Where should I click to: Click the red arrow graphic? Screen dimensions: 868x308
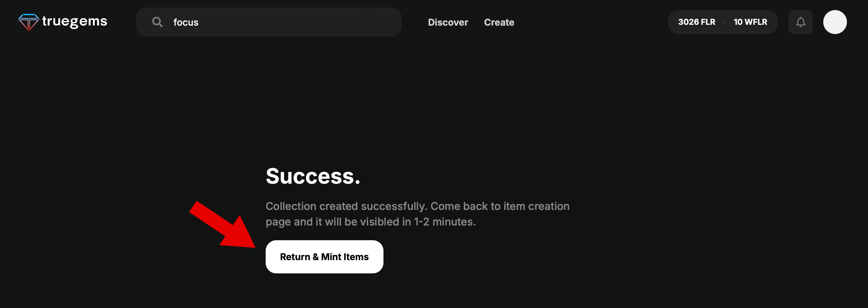pos(222,225)
